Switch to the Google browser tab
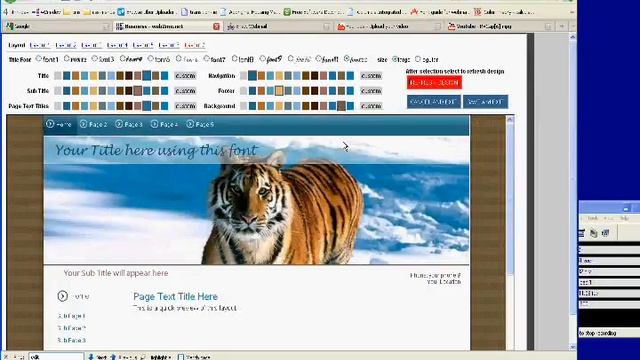 pos(57,26)
